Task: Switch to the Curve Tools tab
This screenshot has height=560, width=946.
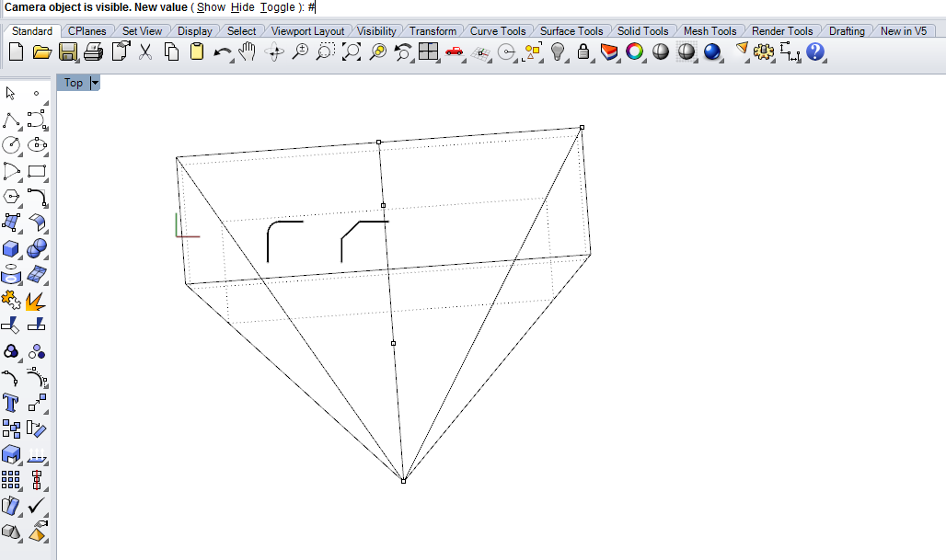Action: pyautogui.click(x=498, y=30)
